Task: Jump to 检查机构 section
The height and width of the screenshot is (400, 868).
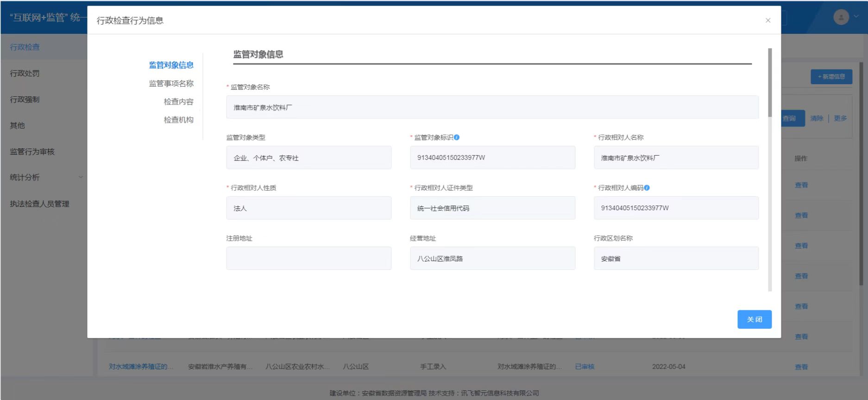Action: tap(178, 120)
